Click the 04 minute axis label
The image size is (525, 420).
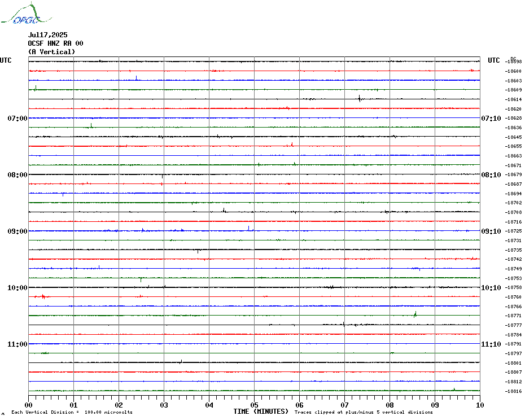tap(209, 405)
